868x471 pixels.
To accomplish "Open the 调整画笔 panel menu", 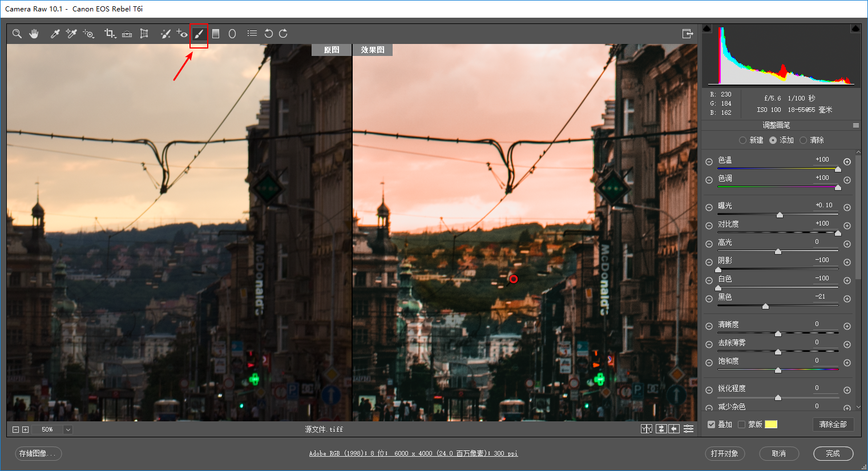I will tap(855, 125).
